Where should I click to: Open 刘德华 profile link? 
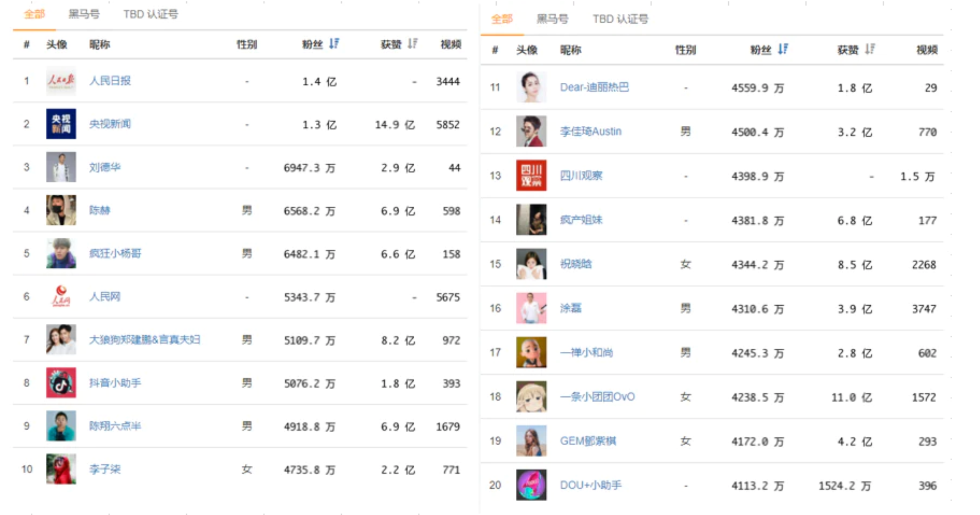(105, 167)
